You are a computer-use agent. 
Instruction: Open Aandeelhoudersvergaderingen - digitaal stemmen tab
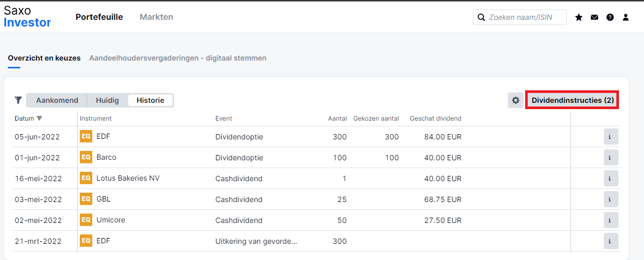[x=178, y=58]
